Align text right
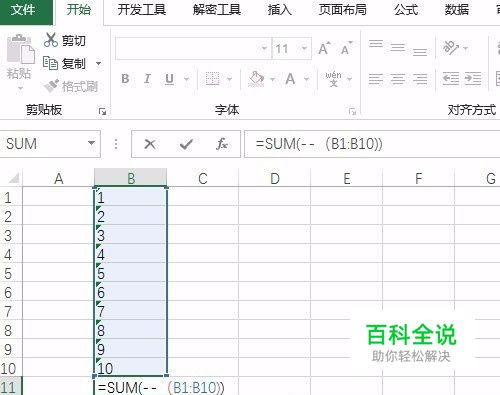The width and height of the screenshot is (500, 395). [420, 79]
